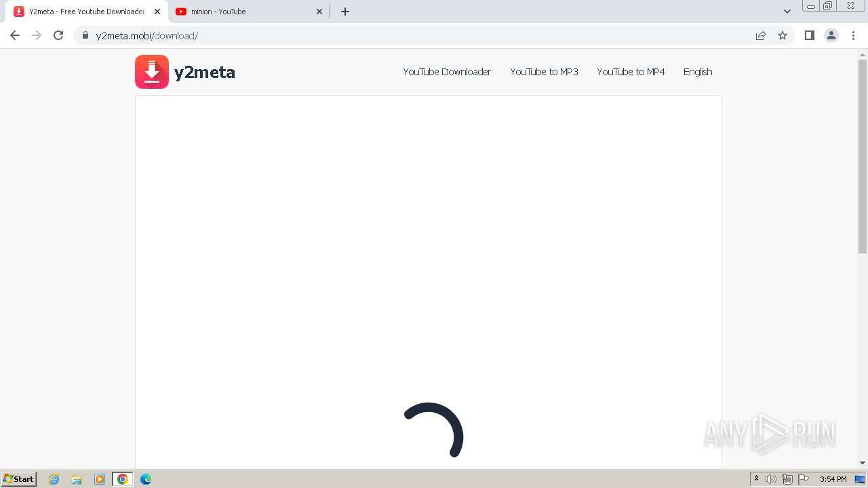Click the scrollbar down arrow
Screen dimensions: 868x488
tap(863, 463)
